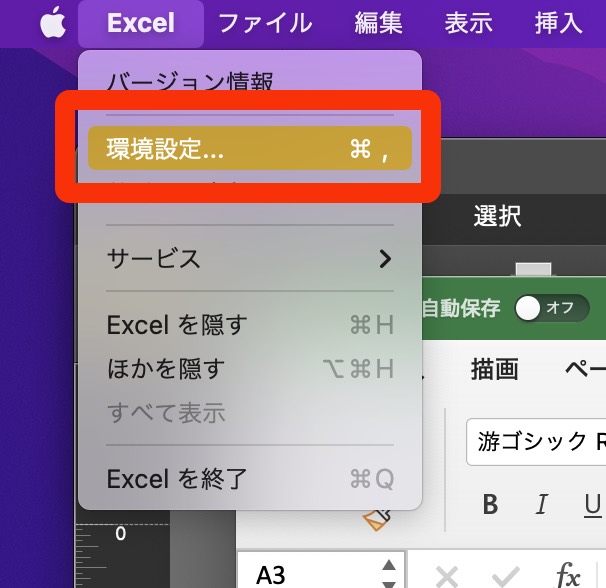Apply bold formatting

[490, 504]
